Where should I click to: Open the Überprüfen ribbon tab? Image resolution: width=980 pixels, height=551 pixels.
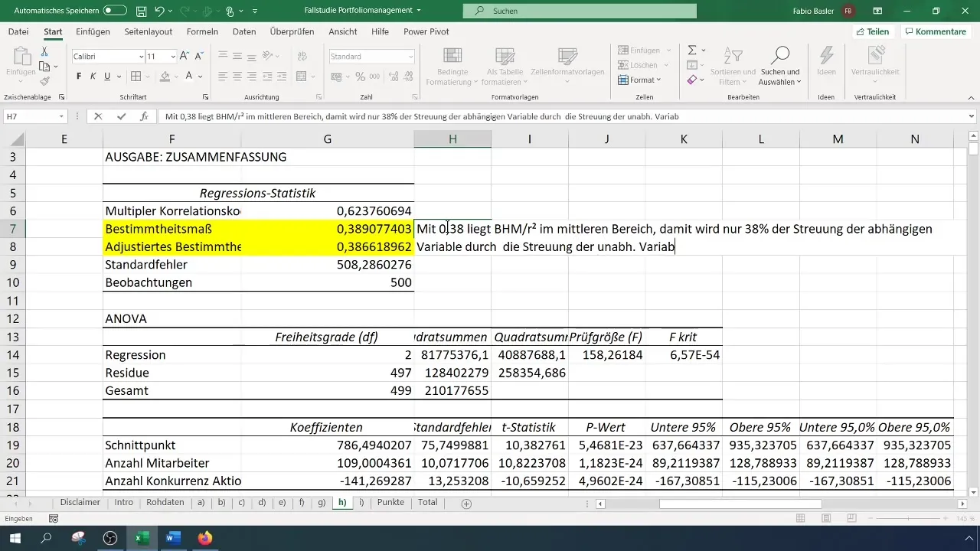[292, 31]
